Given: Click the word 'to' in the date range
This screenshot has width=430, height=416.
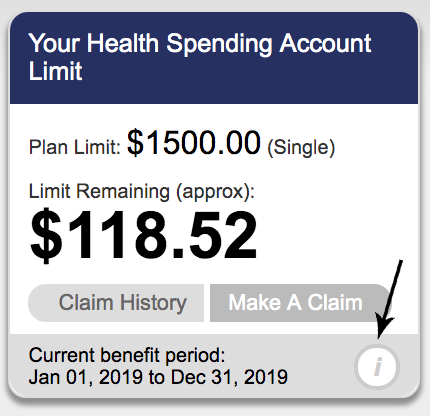Looking at the screenshot, I should coord(157,378).
